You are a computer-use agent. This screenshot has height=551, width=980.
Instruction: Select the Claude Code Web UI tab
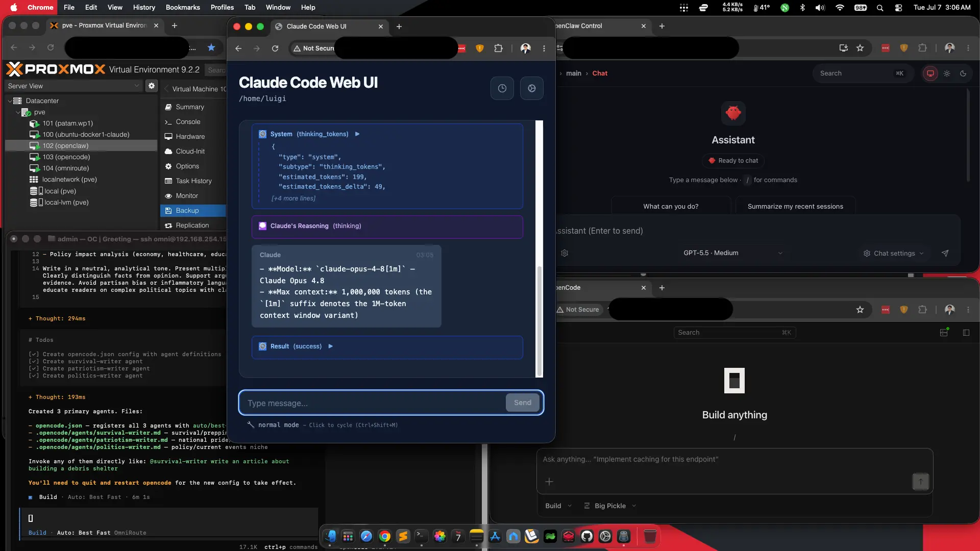pyautogui.click(x=329, y=27)
